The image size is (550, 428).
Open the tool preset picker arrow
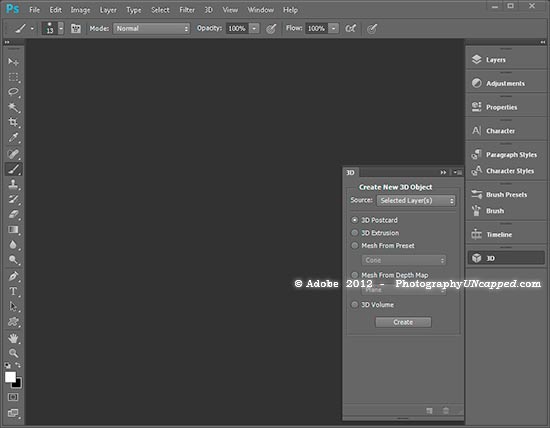coord(32,28)
